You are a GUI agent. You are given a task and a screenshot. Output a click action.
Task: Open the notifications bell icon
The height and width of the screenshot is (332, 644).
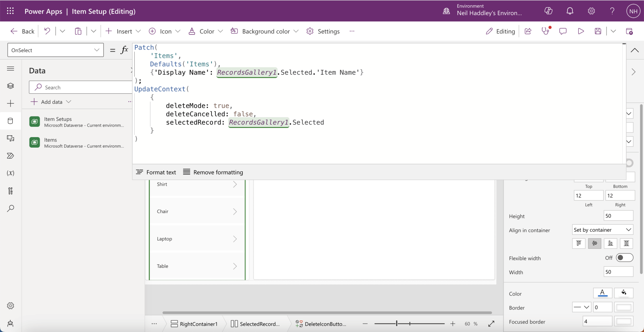tap(570, 11)
